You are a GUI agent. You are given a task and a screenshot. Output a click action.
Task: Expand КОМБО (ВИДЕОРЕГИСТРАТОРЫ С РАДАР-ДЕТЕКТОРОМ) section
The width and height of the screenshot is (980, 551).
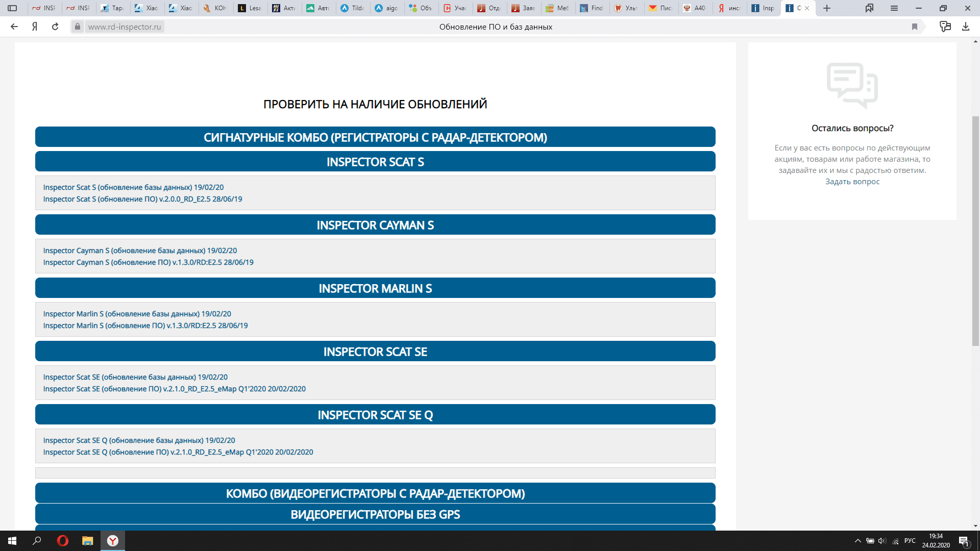click(x=375, y=493)
